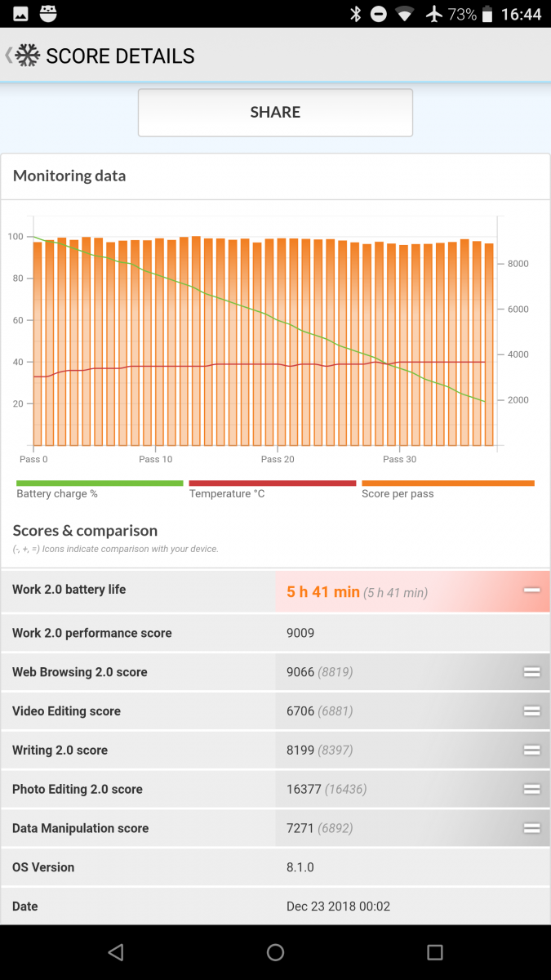Image resolution: width=551 pixels, height=980 pixels.
Task: Tap the Wi-Fi icon in status bar
Action: click(404, 14)
